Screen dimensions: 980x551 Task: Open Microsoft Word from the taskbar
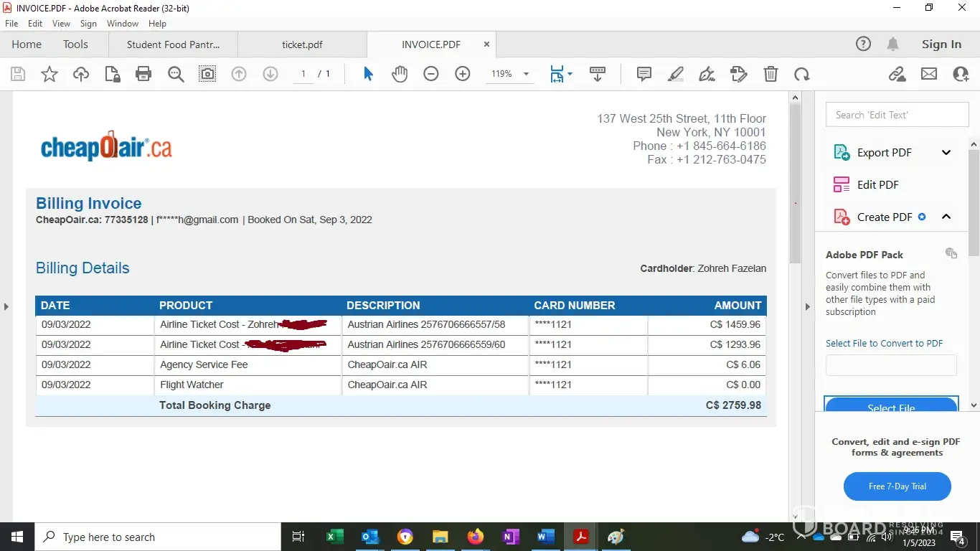(545, 537)
